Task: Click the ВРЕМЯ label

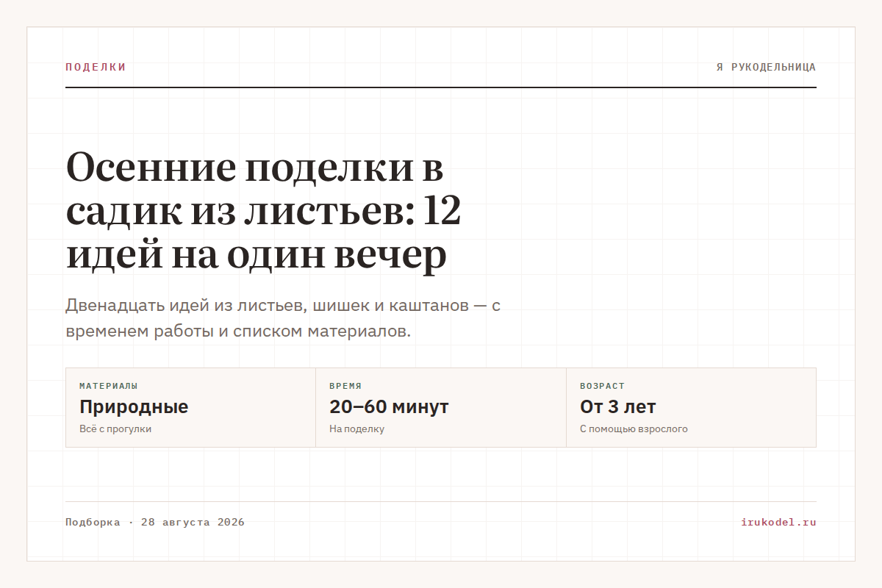Action: [345, 386]
